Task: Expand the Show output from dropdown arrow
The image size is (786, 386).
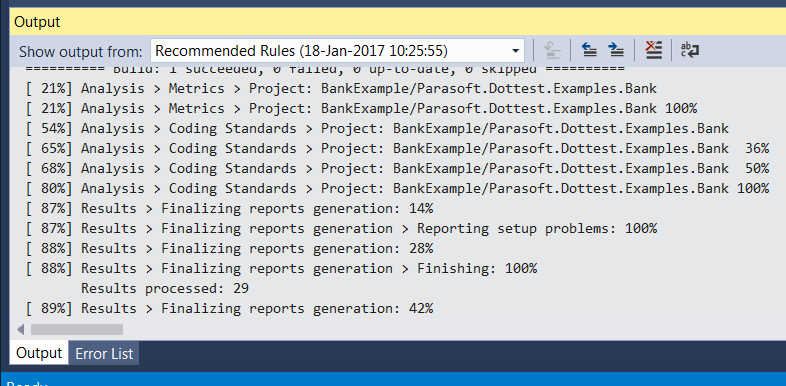Action: pyautogui.click(x=515, y=51)
